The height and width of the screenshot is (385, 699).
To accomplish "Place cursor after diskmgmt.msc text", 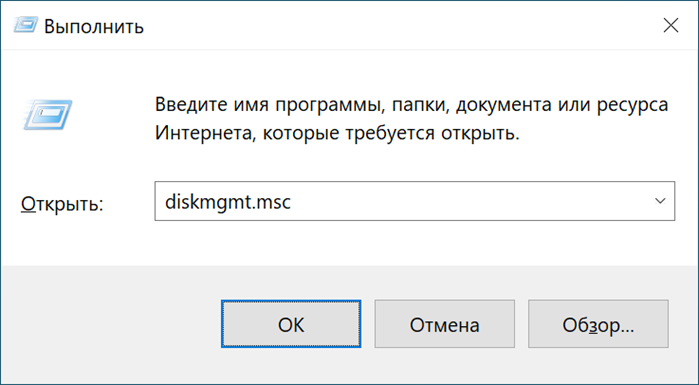I will click(x=292, y=202).
